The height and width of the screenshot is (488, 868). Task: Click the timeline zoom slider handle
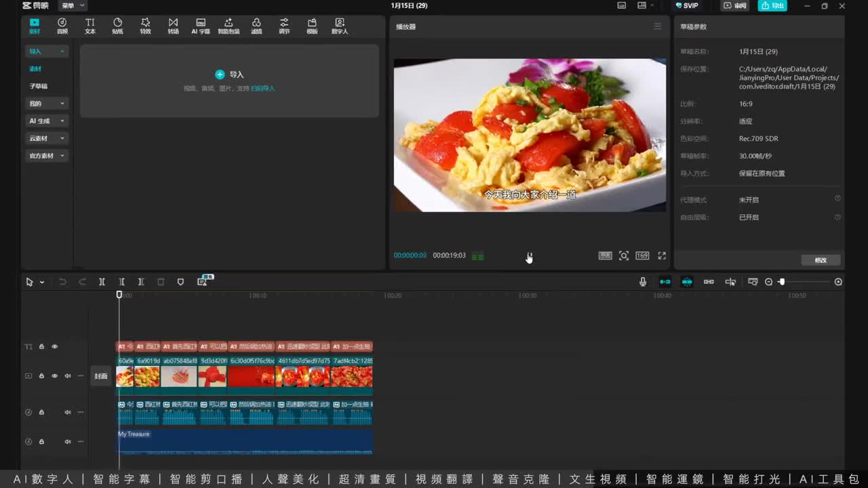[x=781, y=282]
